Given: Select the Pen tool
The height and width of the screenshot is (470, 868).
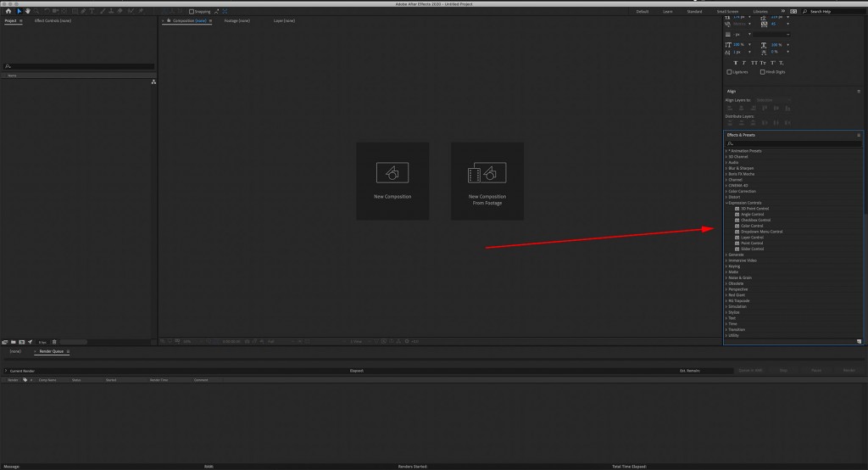Looking at the screenshot, I should [83, 11].
